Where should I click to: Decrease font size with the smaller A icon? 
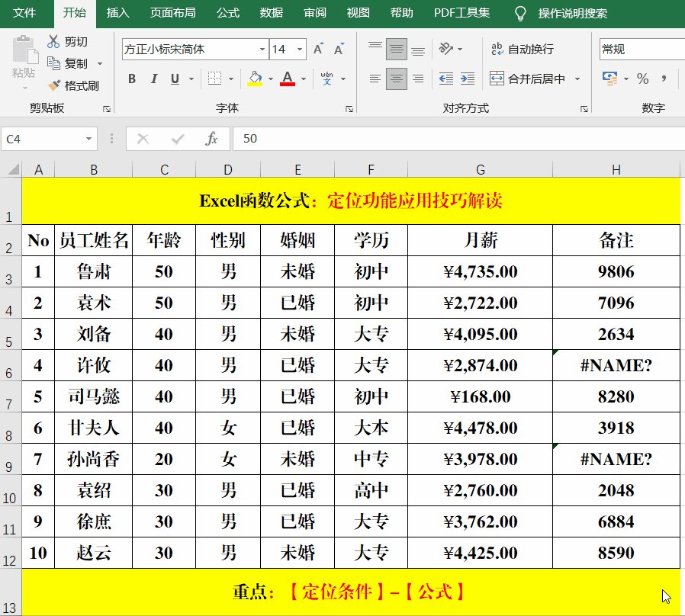tap(339, 49)
